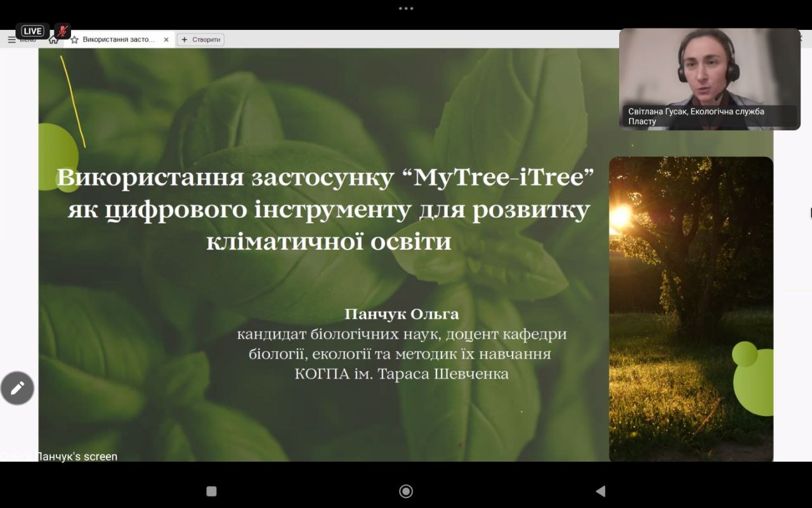The height and width of the screenshot is (508, 812).
Task: Select Світлана Гусак's video thumbnail
Action: click(x=710, y=79)
